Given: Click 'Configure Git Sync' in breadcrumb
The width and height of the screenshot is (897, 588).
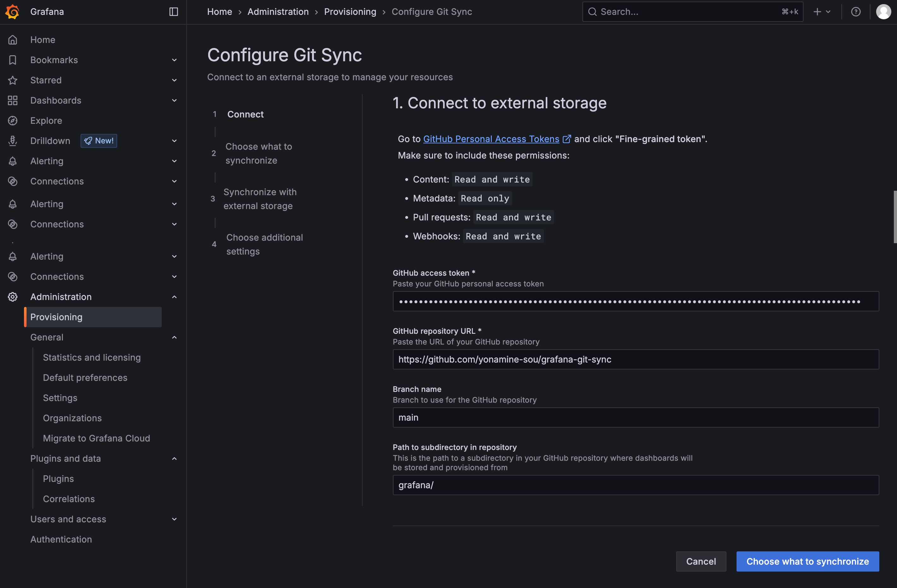Looking at the screenshot, I should [x=431, y=12].
